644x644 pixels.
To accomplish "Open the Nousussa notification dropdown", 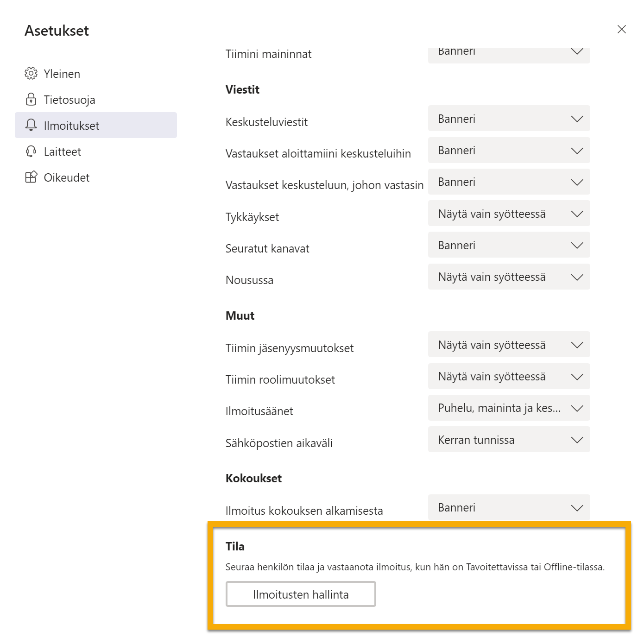I will coord(509,277).
